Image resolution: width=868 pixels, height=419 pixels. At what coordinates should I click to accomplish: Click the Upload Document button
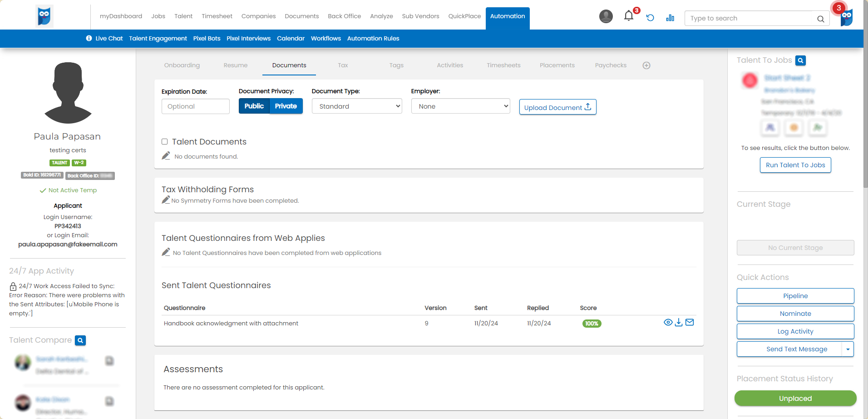click(x=557, y=107)
